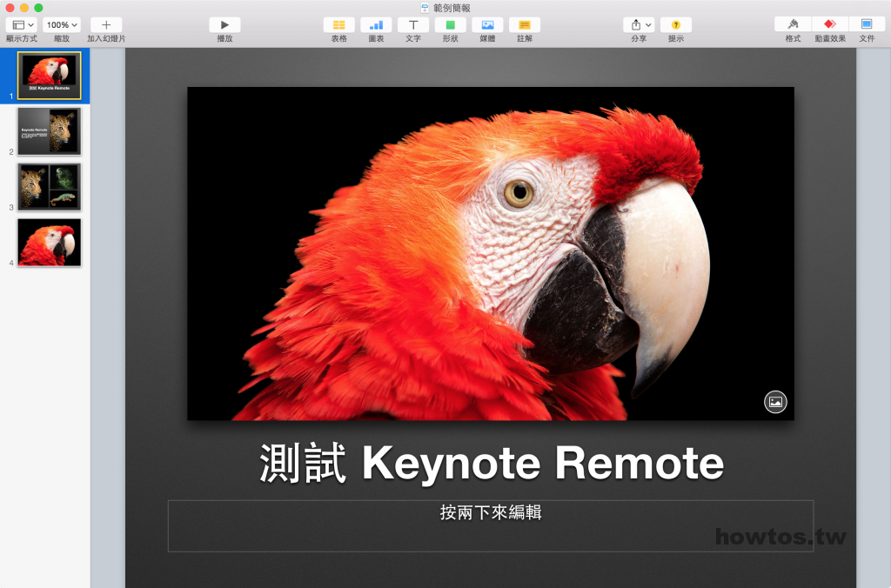
Task: Open the 100% zoom level dropdown
Action: pyautogui.click(x=62, y=25)
